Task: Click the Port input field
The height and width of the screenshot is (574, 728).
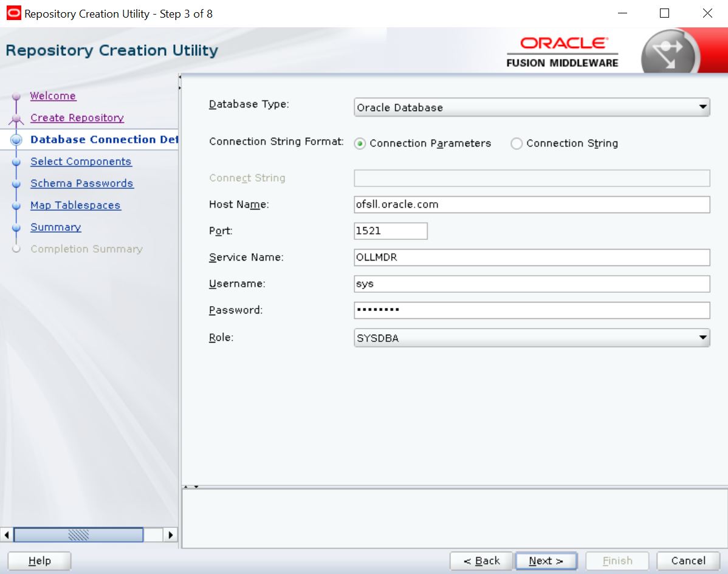Action: tap(391, 231)
